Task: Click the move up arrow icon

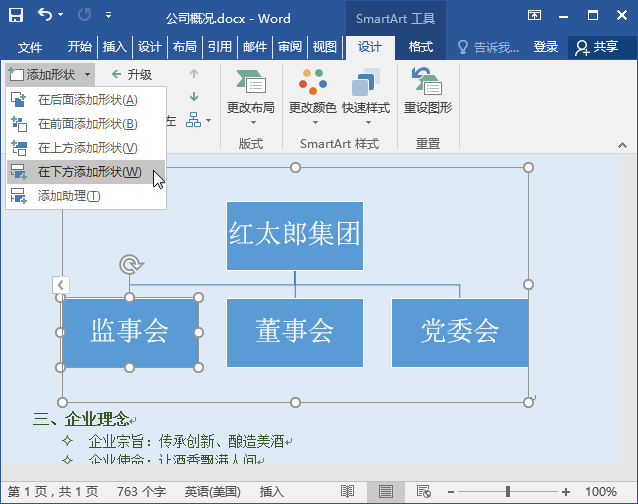Action: [x=194, y=74]
